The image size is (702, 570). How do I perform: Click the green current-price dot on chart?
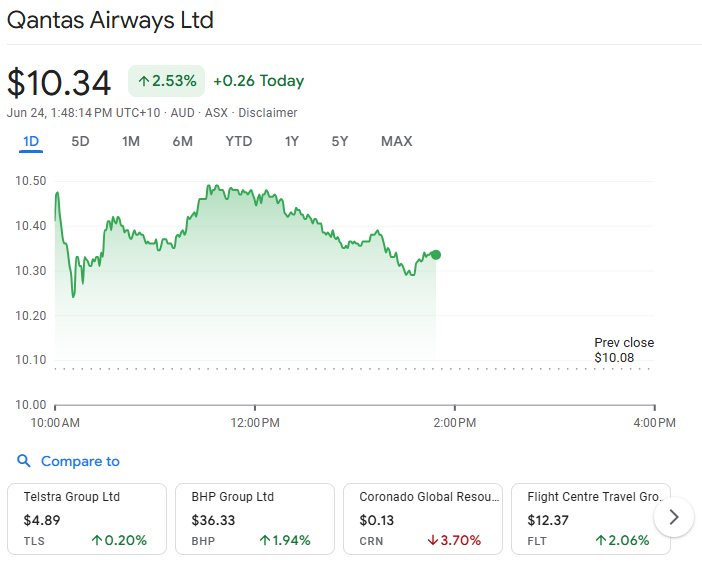(x=436, y=255)
